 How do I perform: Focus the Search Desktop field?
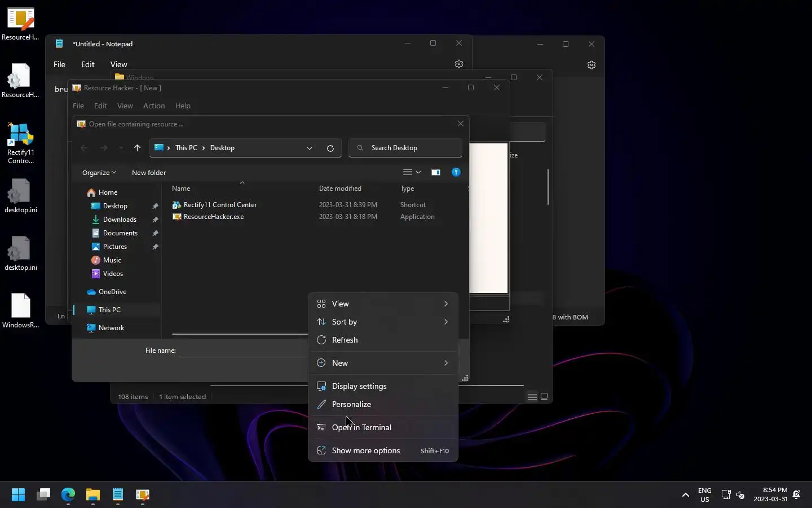pos(405,148)
